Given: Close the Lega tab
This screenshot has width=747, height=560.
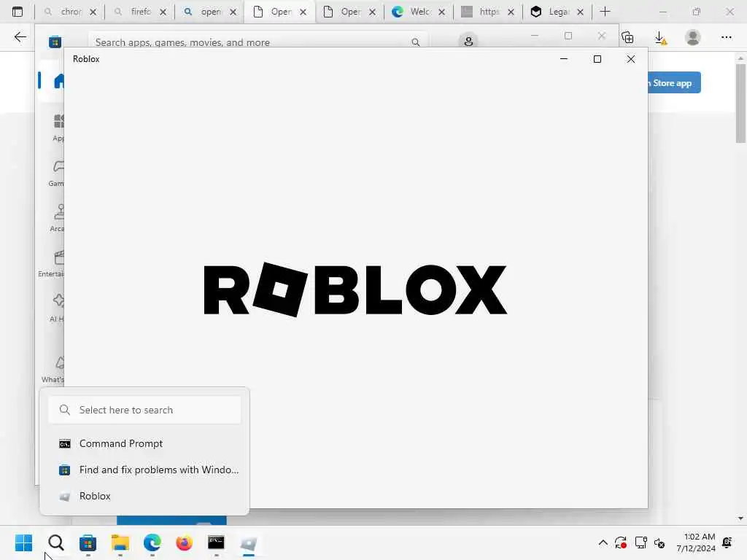Looking at the screenshot, I should tap(580, 12).
